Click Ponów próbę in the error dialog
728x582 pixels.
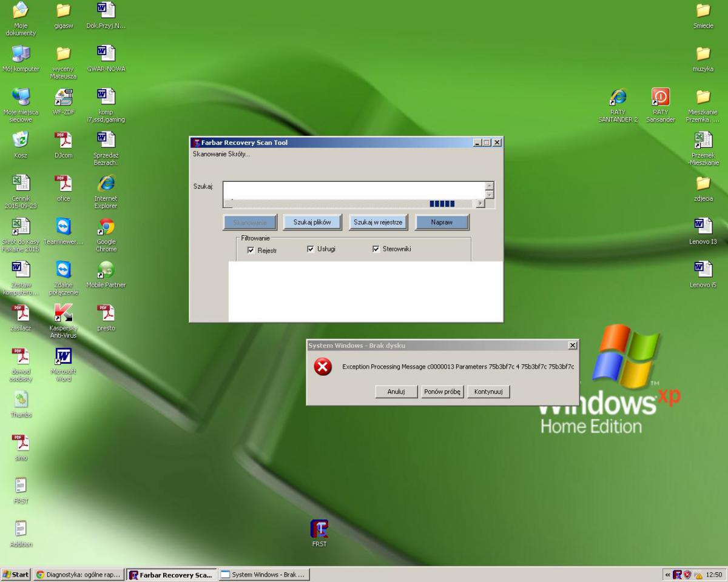point(442,392)
